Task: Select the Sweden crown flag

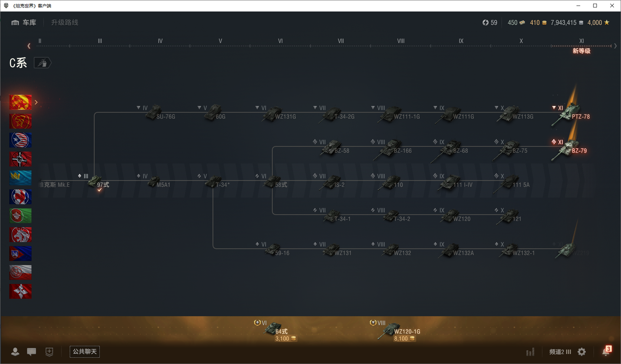Action: tap(20, 178)
